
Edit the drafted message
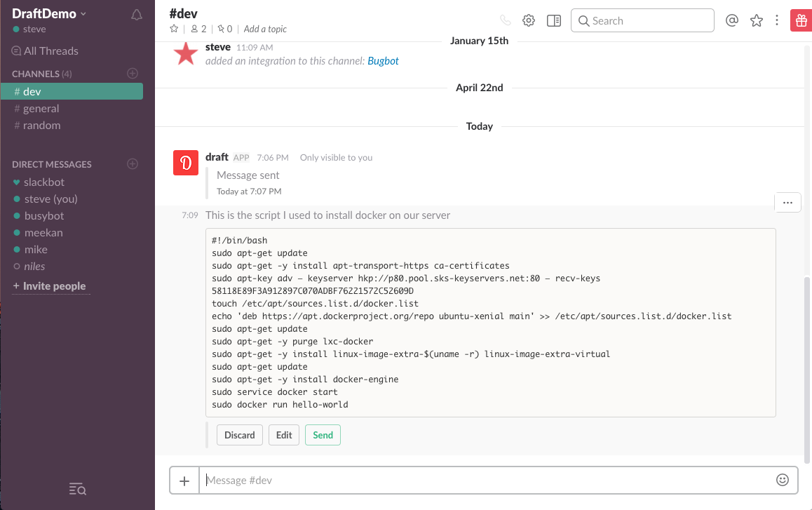coord(284,435)
